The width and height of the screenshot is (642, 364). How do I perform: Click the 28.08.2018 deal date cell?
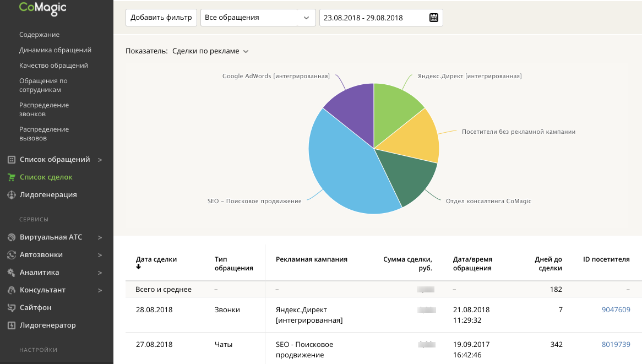(154, 310)
